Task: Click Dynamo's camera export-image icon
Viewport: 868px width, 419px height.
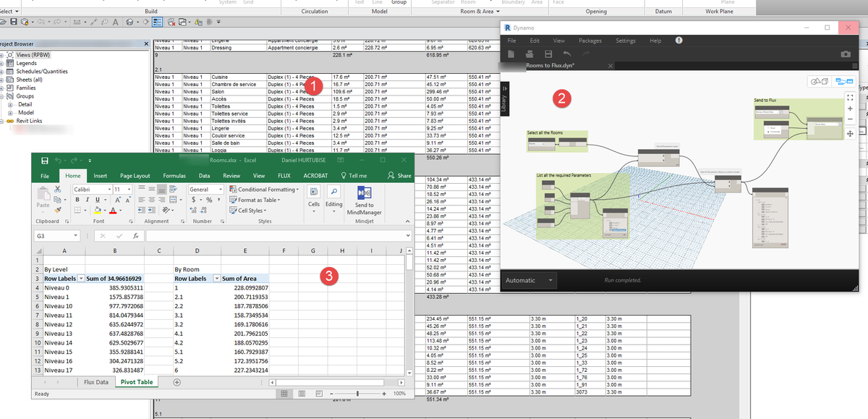Action: (x=846, y=54)
